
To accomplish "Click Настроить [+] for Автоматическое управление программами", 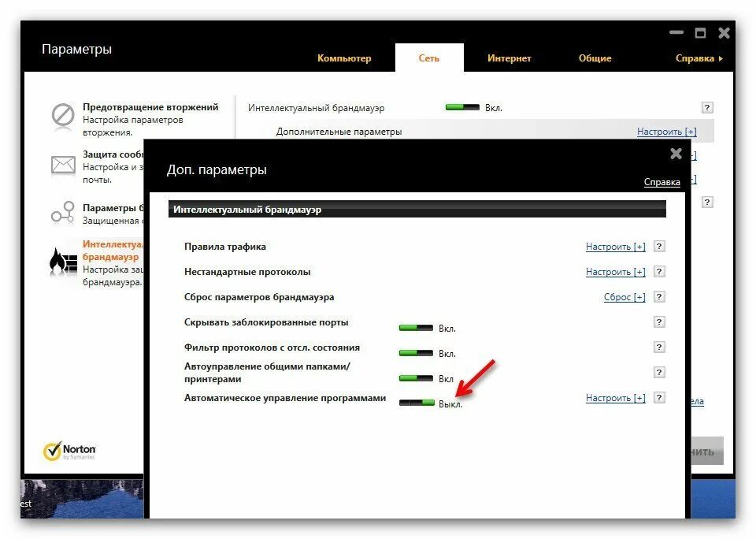I will click(615, 398).
